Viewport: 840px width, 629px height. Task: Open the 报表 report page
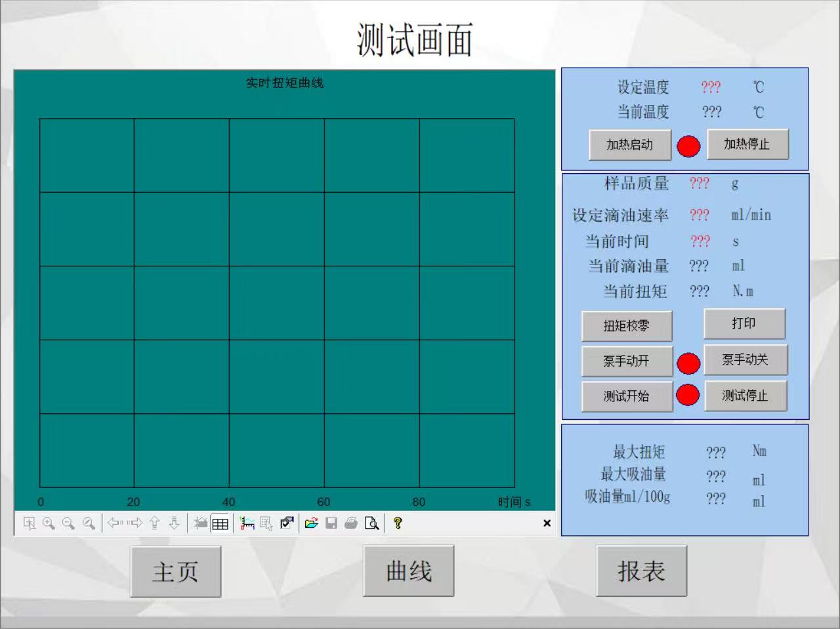coord(642,571)
